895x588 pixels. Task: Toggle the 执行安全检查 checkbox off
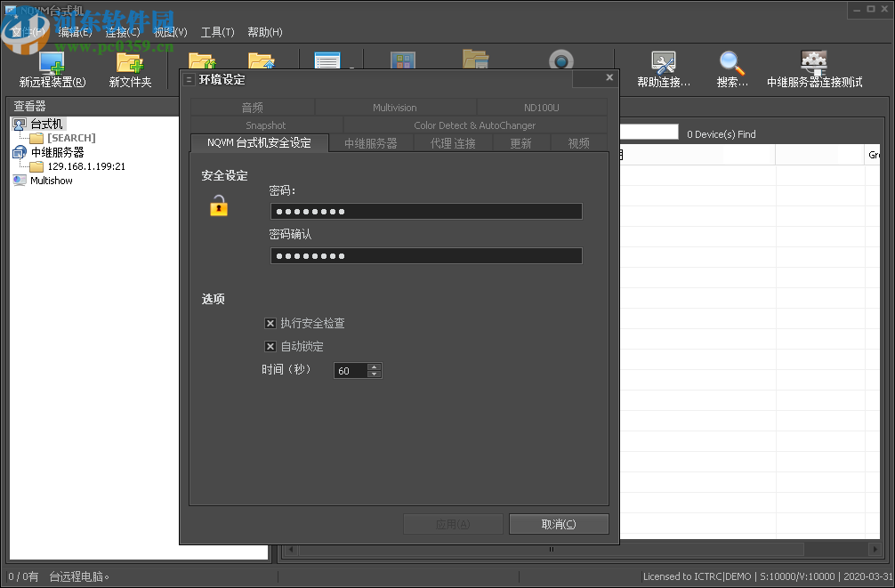(271, 323)
